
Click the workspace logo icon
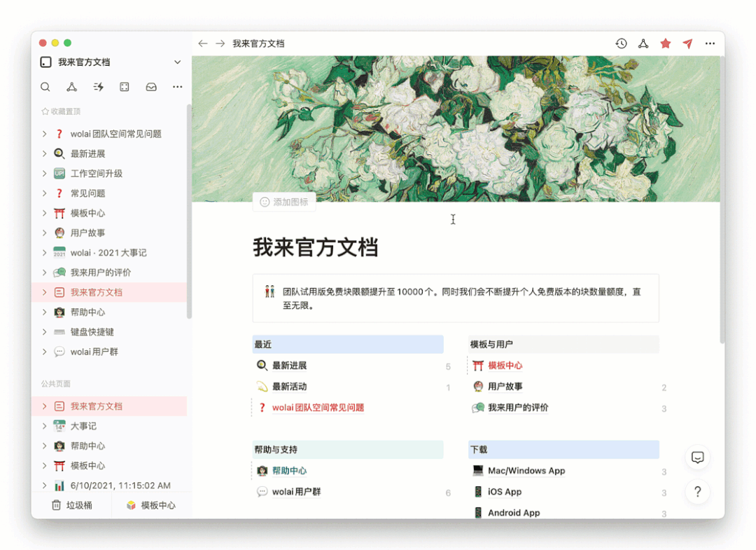pyautogui.click(x=45, y=62)
